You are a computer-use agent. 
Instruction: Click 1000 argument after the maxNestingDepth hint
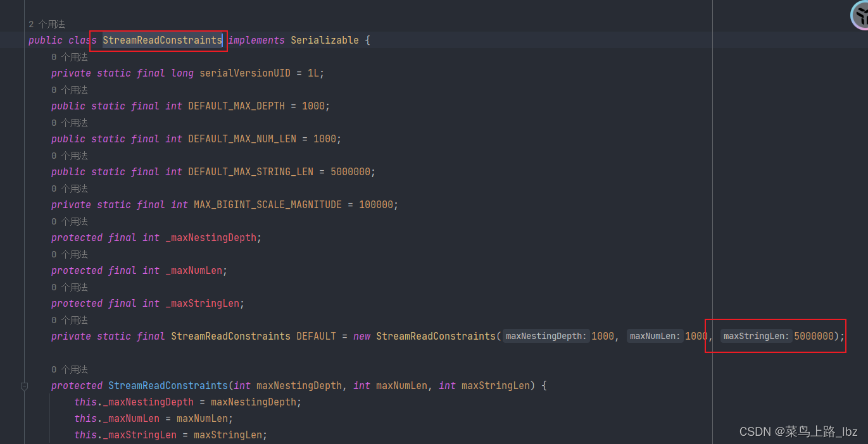pyautogui.click(x=603, y=336)
